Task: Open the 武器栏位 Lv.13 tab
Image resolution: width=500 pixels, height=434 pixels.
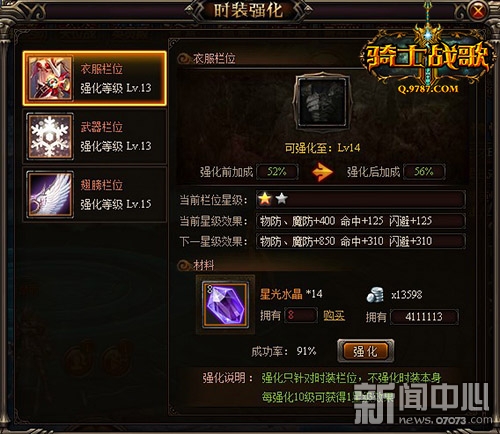Action: pyautogui.click(x=95, y=137)
